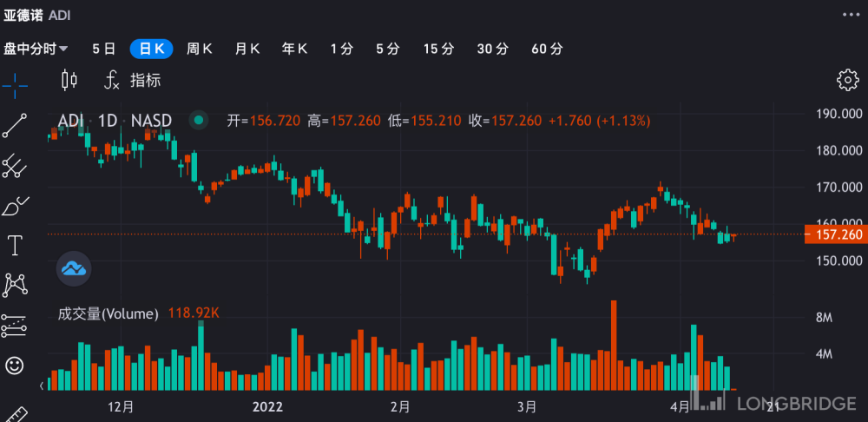This screenshot has height=422, width=868.
Task: Select the trend line drawing tool
Action: 15,126
